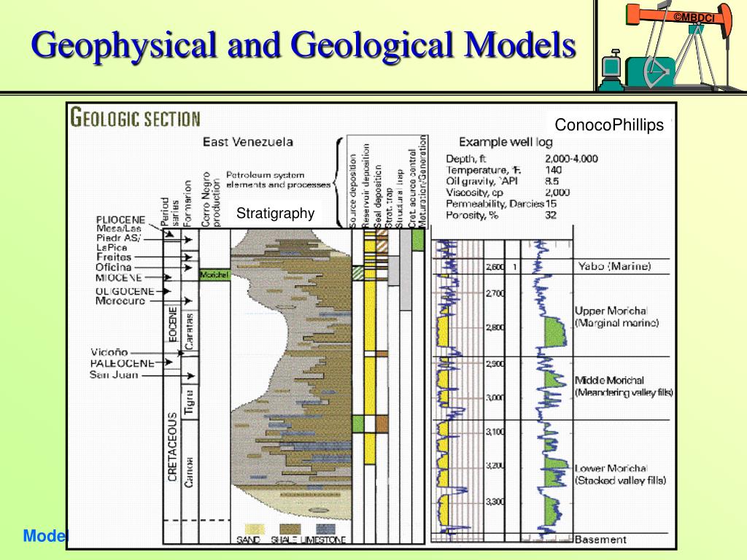
Task: Click the Freites formation label
Action: point(113,257)
